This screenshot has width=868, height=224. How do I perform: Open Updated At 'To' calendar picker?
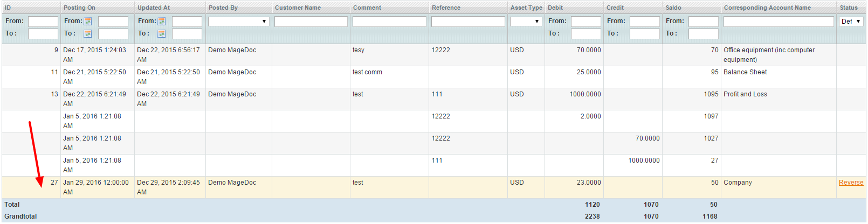pos(161,34)
